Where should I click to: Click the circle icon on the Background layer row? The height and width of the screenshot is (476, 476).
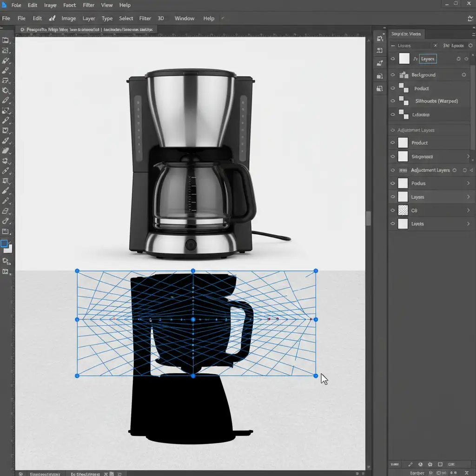tap(463, 75)
